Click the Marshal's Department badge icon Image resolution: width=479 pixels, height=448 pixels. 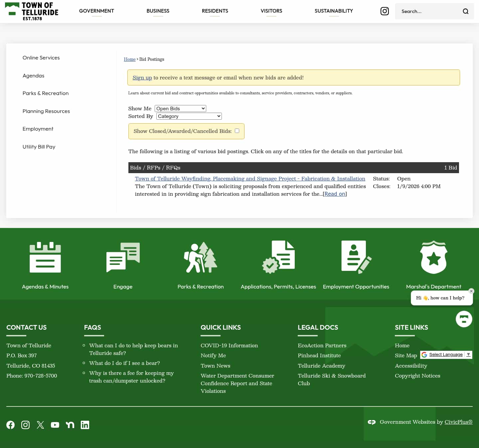433,257
